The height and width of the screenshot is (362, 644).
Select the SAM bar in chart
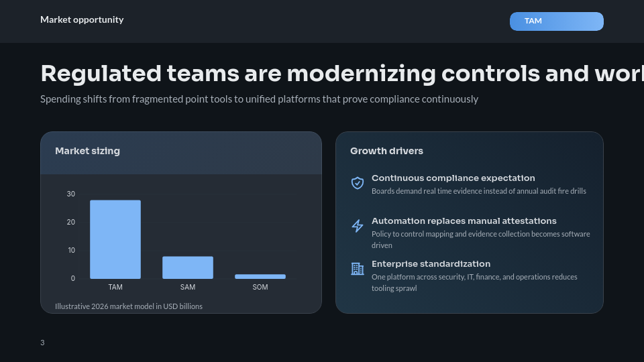(188, 267)
